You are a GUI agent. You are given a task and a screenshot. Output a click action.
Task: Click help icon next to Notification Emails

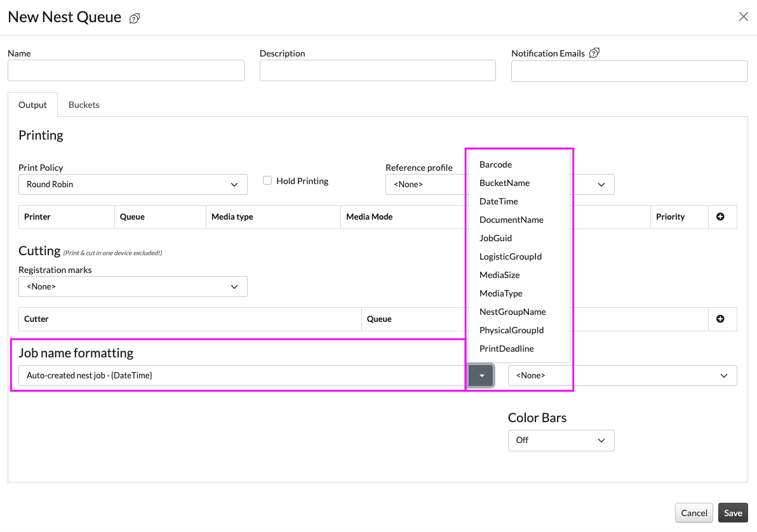click(594, 53)
